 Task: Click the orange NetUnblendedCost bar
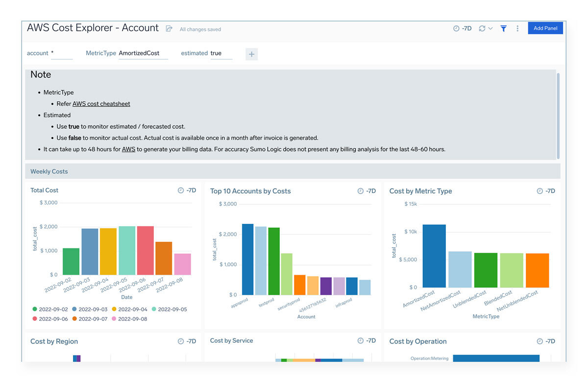(x=538, y=270)
